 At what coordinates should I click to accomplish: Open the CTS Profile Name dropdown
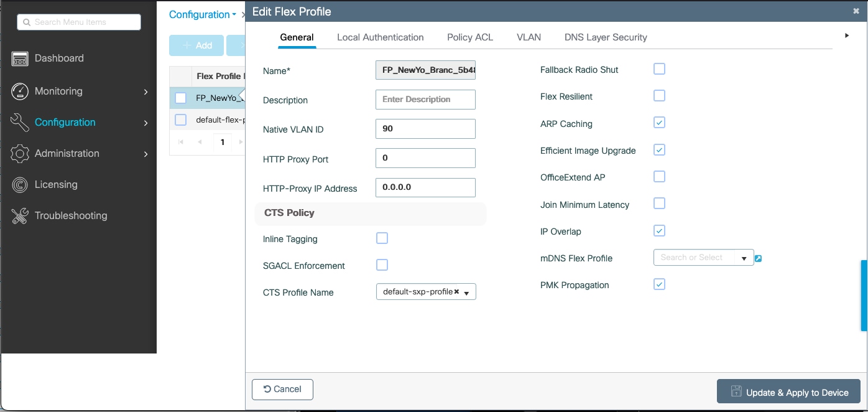(466, 293)
